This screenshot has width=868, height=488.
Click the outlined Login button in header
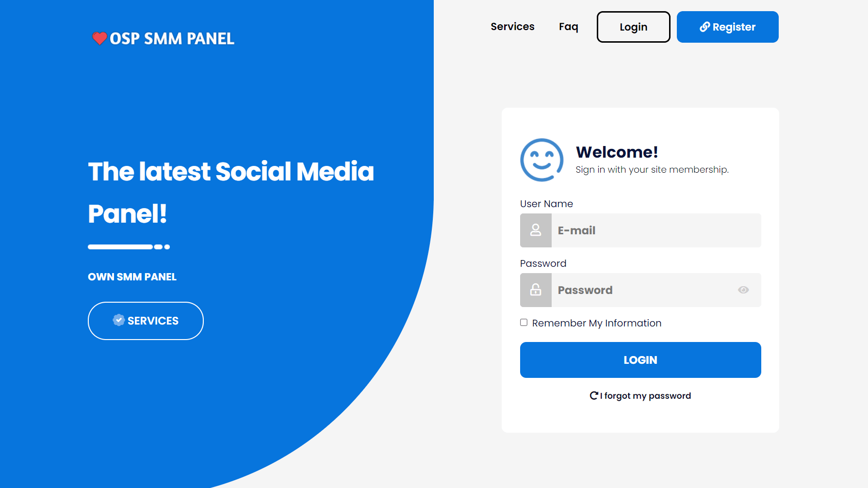click(633, 27)
